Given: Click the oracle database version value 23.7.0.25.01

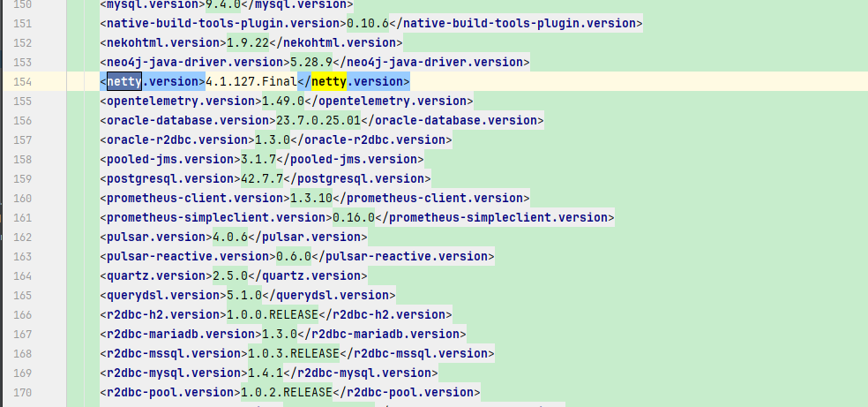Looking at the screenshot, I should point(318,120).
